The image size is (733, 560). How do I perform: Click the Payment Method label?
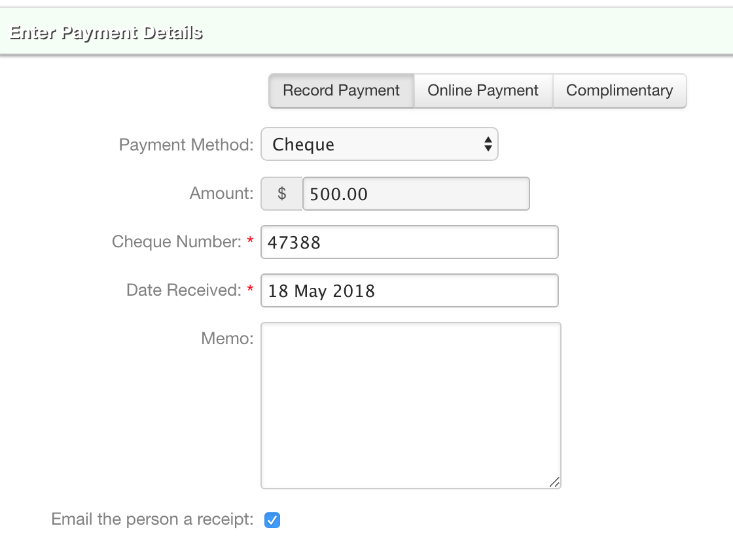[x=186, y=145]
